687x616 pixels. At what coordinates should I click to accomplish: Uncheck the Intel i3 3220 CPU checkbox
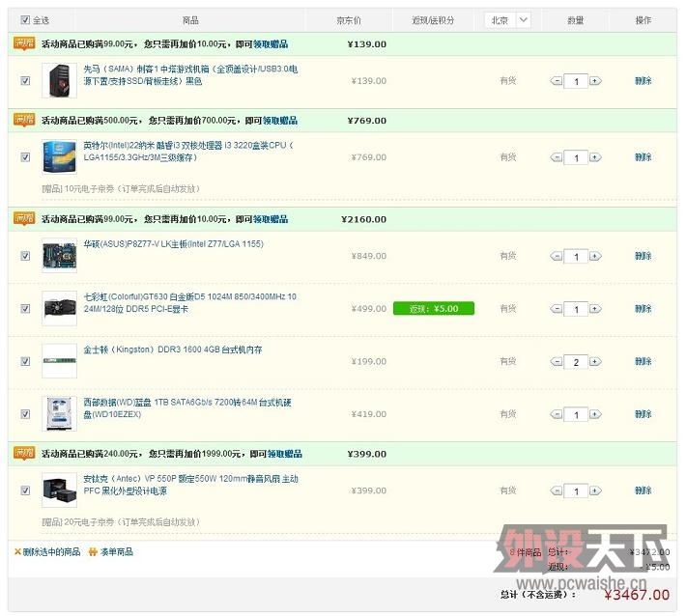pyautogui.click(x=25, y=157)
